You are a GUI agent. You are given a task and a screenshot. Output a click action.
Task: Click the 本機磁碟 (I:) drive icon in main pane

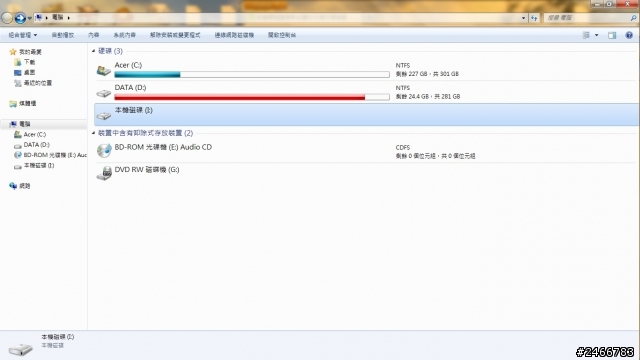[104, 116]
